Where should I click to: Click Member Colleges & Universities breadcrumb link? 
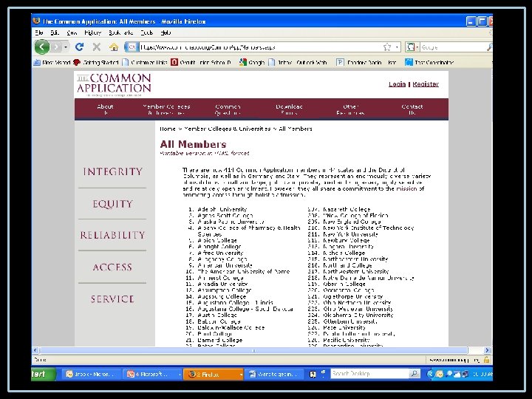(227, 129)
